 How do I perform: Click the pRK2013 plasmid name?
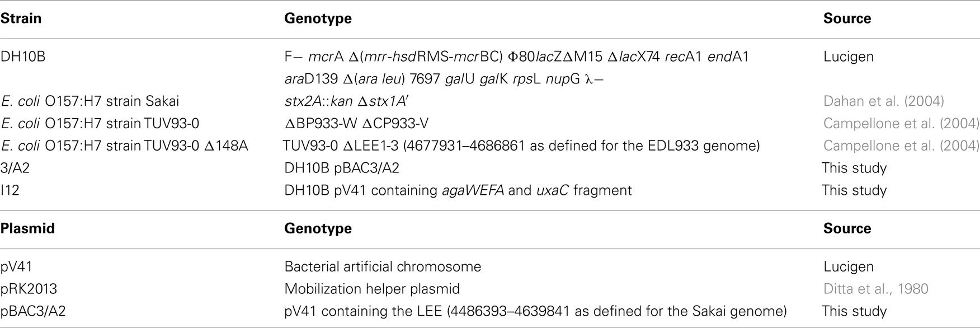point(29,289)
